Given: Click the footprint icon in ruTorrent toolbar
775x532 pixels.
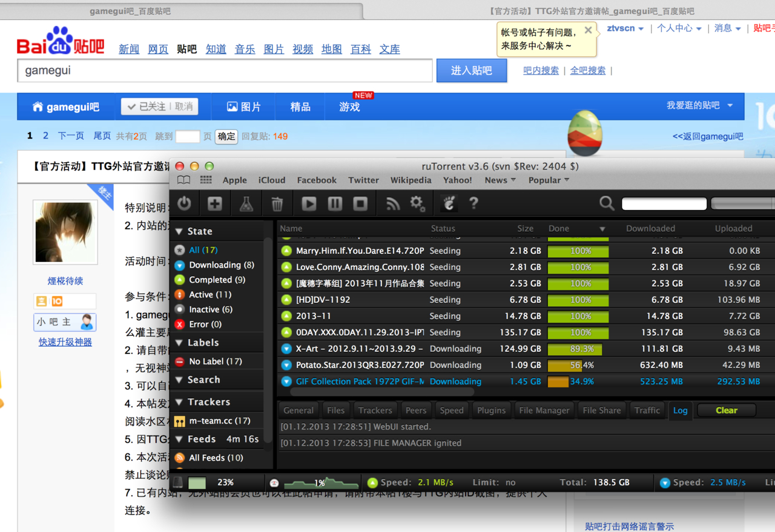Looking at the screenshot, I should pyautogui.click(x=449, y=204).
